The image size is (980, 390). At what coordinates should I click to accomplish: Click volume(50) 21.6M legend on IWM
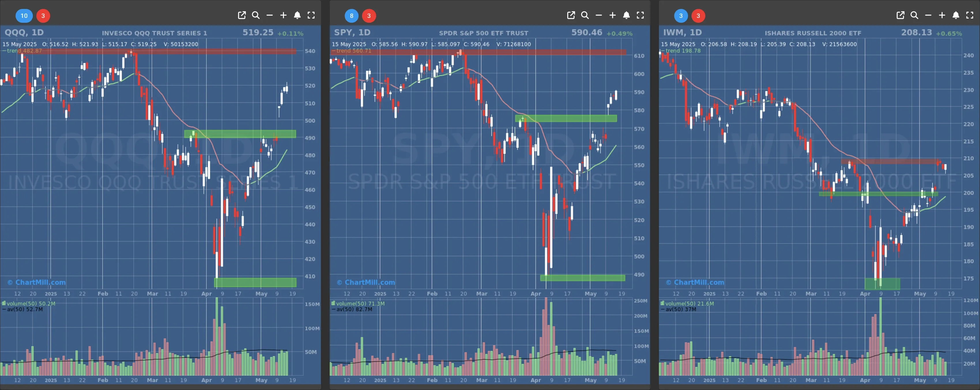click(687, 303)
